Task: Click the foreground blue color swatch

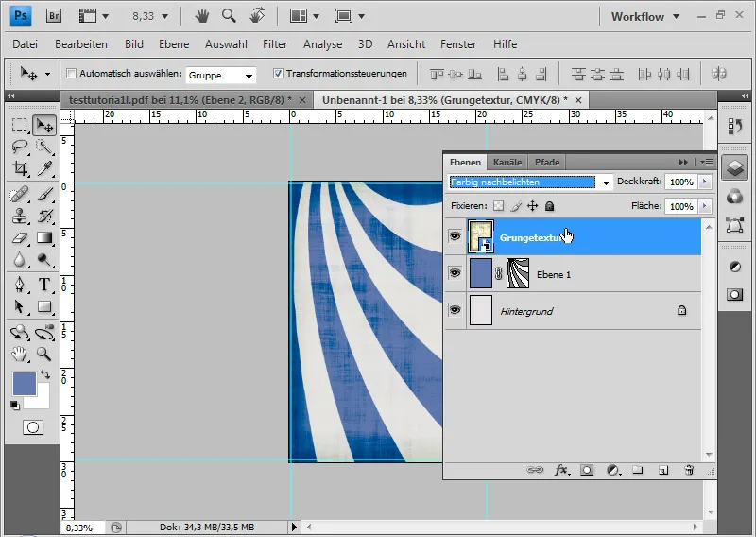Action: 24,384
